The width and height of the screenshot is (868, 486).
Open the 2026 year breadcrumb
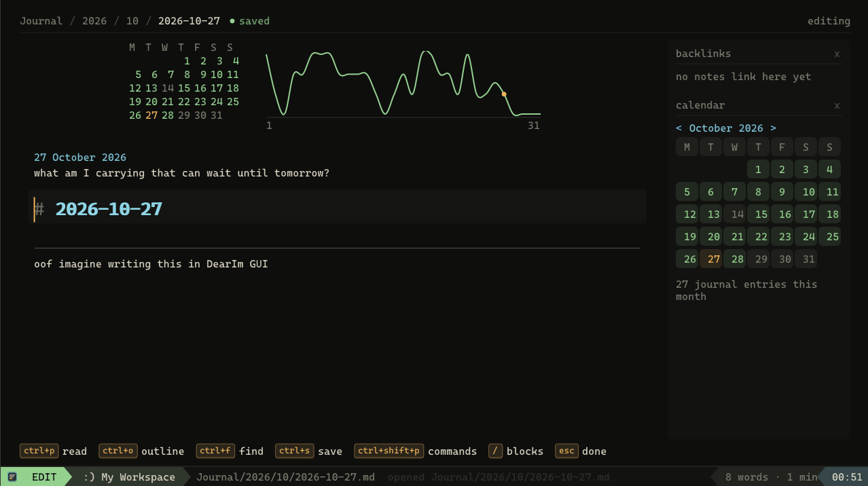point(94,21)
